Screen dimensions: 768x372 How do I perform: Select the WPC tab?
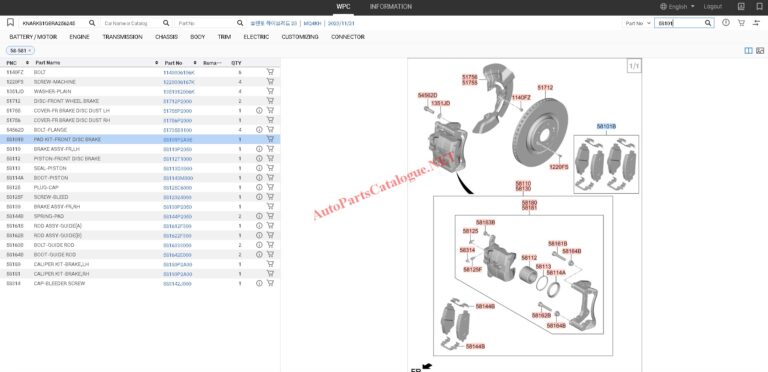343,7
